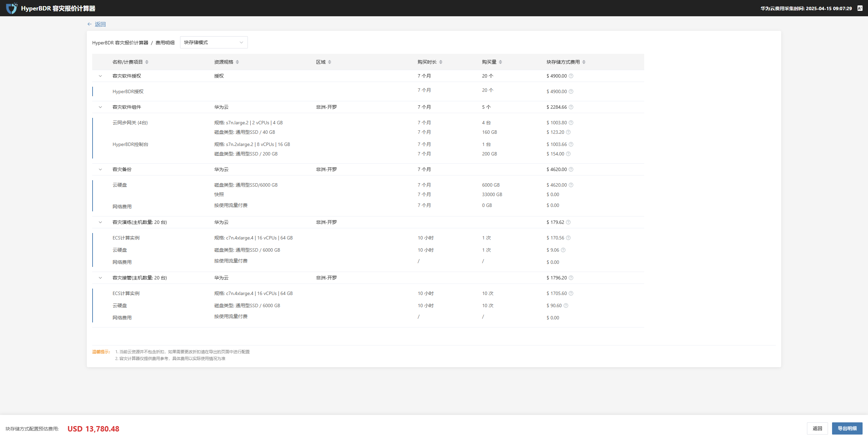
Task: Click the 导出明细 button
Action: point(847,428)
